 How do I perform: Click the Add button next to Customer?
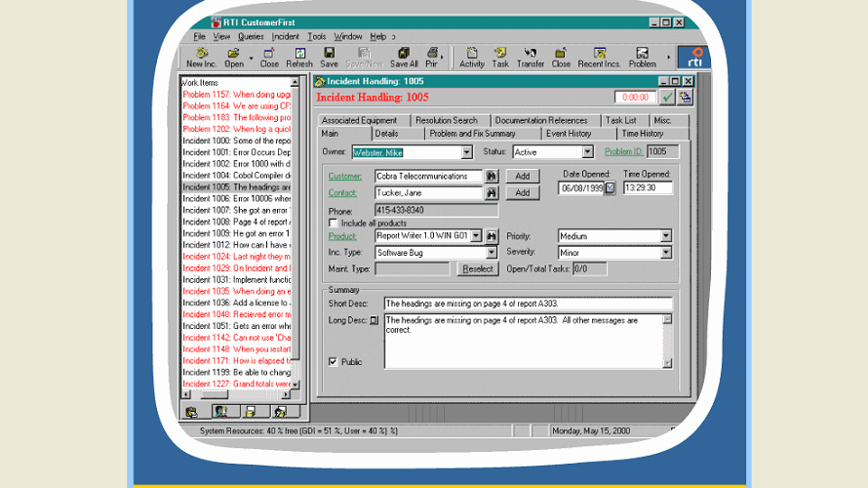(x=523, y=176)
